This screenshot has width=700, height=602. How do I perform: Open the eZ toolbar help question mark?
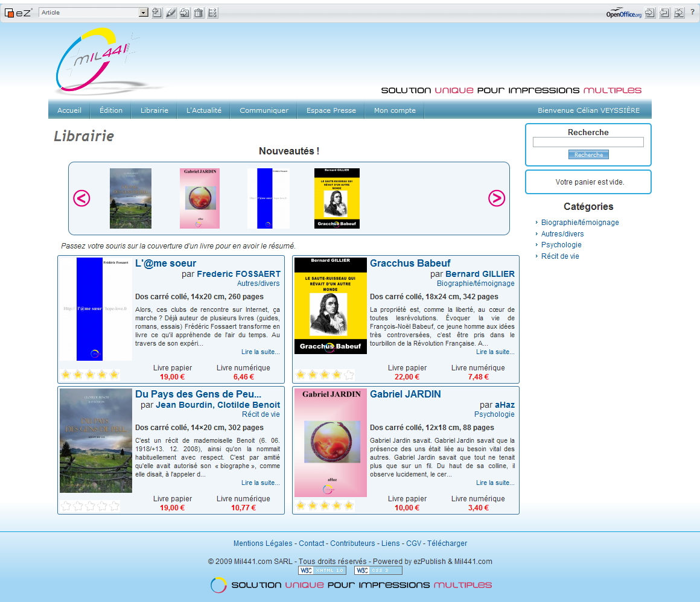click(692, 12)
